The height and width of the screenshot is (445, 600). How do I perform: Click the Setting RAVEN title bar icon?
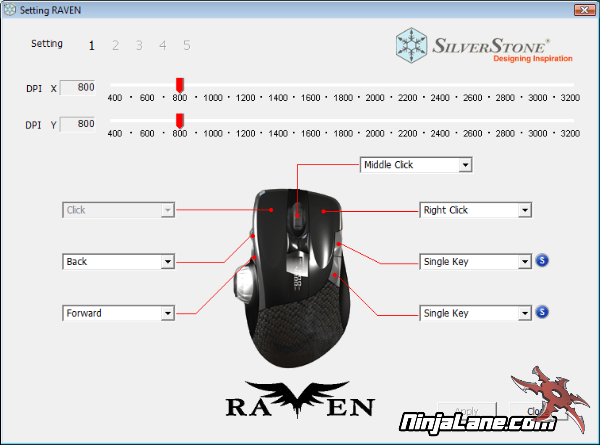point(10,10)
